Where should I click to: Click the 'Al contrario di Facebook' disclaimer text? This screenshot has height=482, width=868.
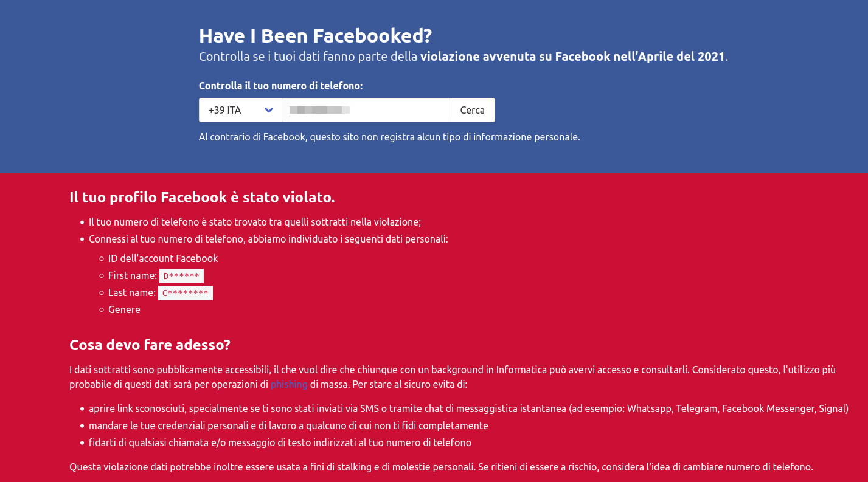(389, 137)
